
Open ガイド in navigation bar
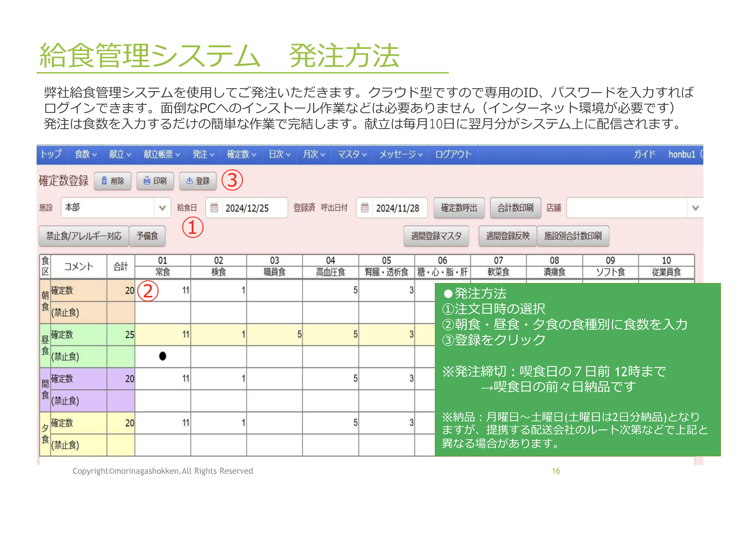coord(644,154)
